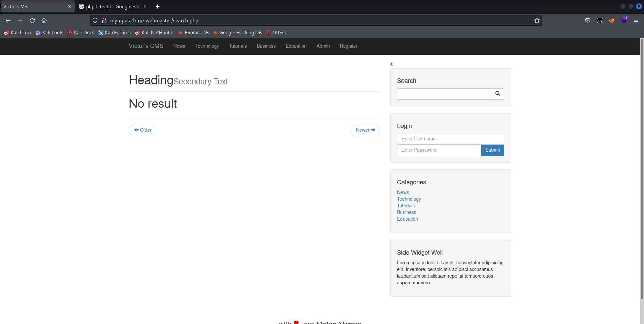Click the back navigation arrow
This screenshot has width=644, height=324.
coord(8,21)
